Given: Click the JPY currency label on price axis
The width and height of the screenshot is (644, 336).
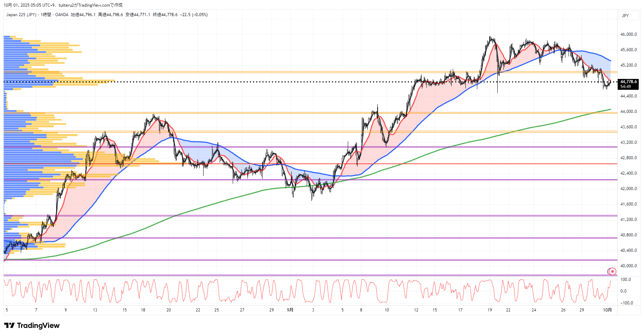Looking at the screenshot, I should [625, 16].
